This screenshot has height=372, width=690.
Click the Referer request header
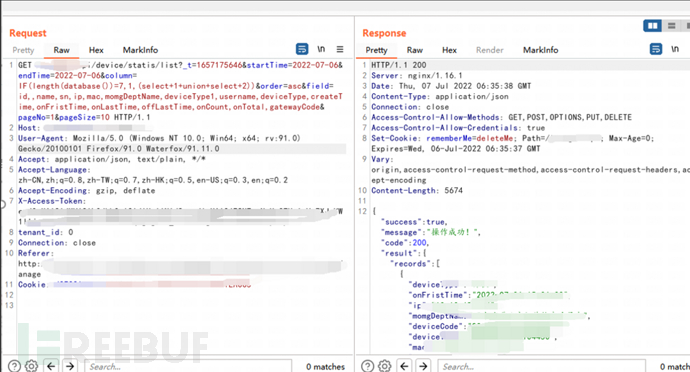[x=36, y=254]
